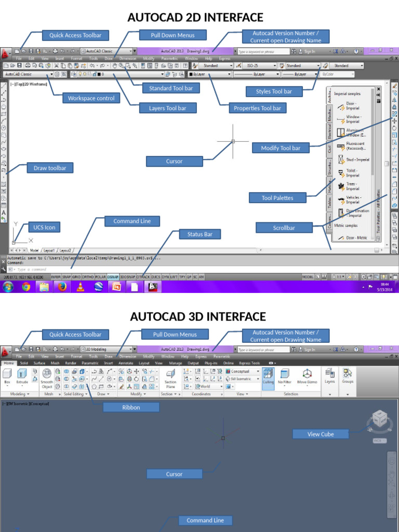Open the red A application menu in 2D window
Screen dimensions: 399x532
(5, 54)
